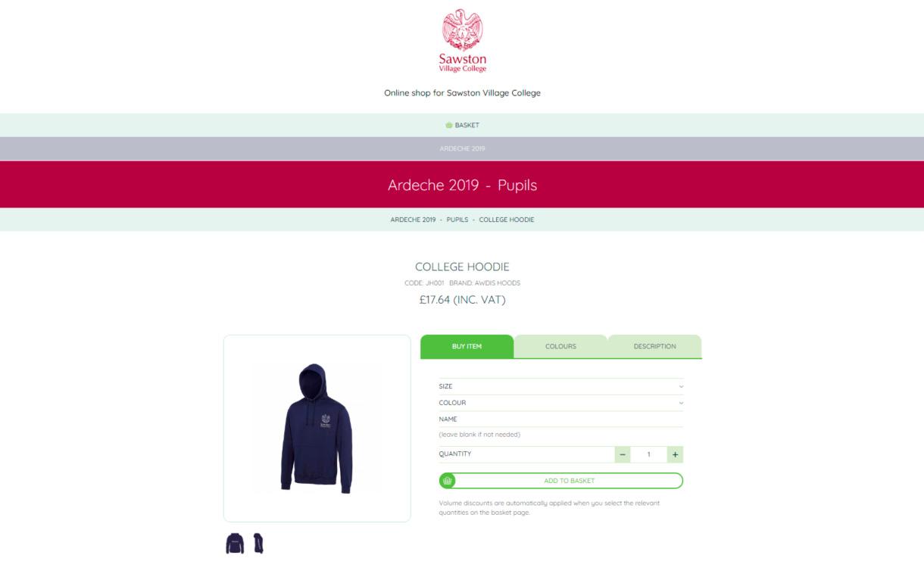Click the Ardeche 2019 breadcrumb link
The image size is (924, 577).
(x=413, y=220)
